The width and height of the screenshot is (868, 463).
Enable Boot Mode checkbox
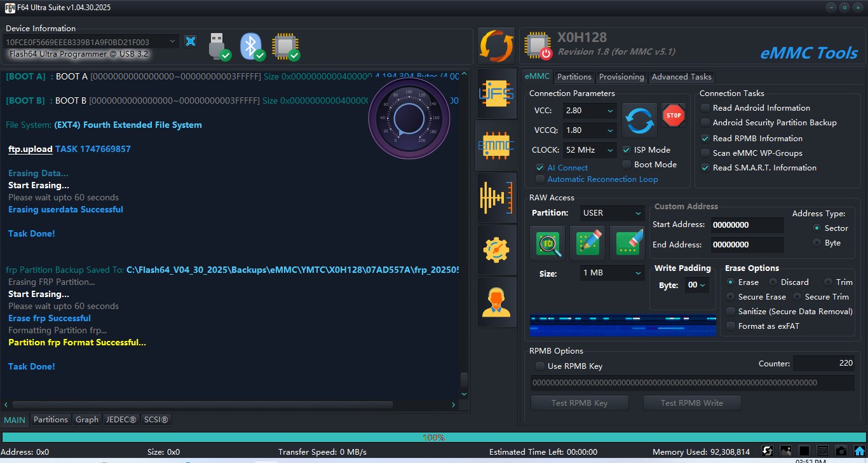pos(627,165)
